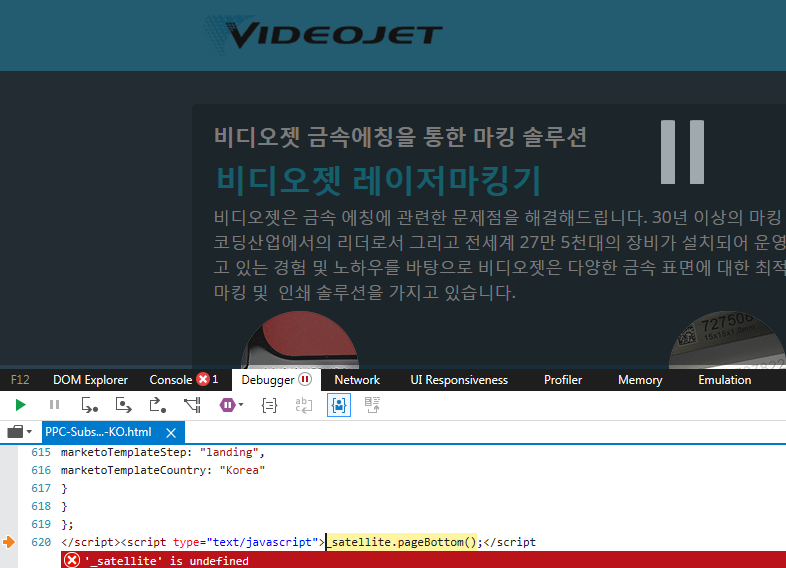The height and width of the screenshot is (568, 786).
Task: Click the "Korea" string value
Action: pyautogui.click(x=242, y=470)
